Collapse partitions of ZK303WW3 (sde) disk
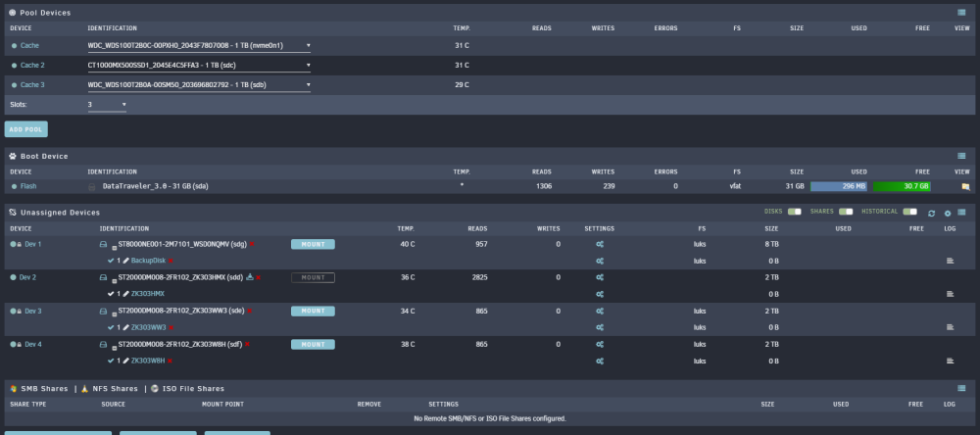Viewport: 980px width, 435px height. click(115, 314)
